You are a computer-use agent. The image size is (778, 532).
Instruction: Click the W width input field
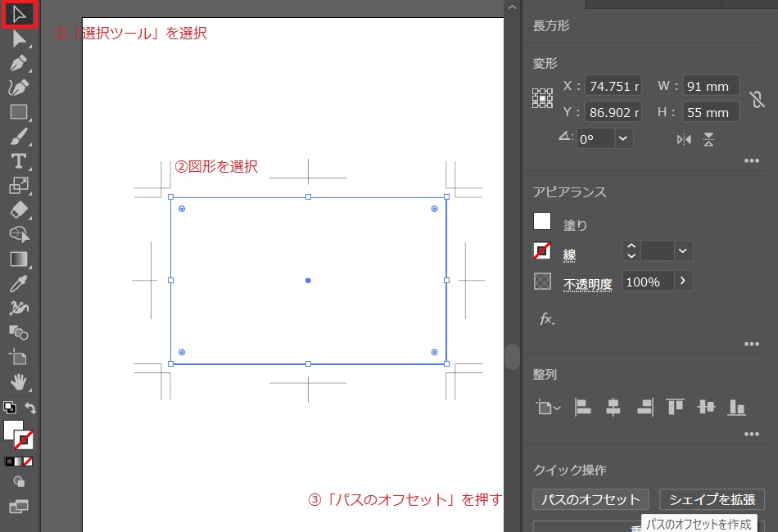pyautogui.click(x=710, y=86)
